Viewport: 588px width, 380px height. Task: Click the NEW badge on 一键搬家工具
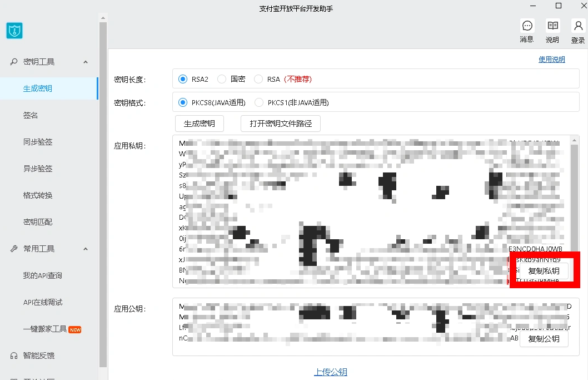point(75,329)
